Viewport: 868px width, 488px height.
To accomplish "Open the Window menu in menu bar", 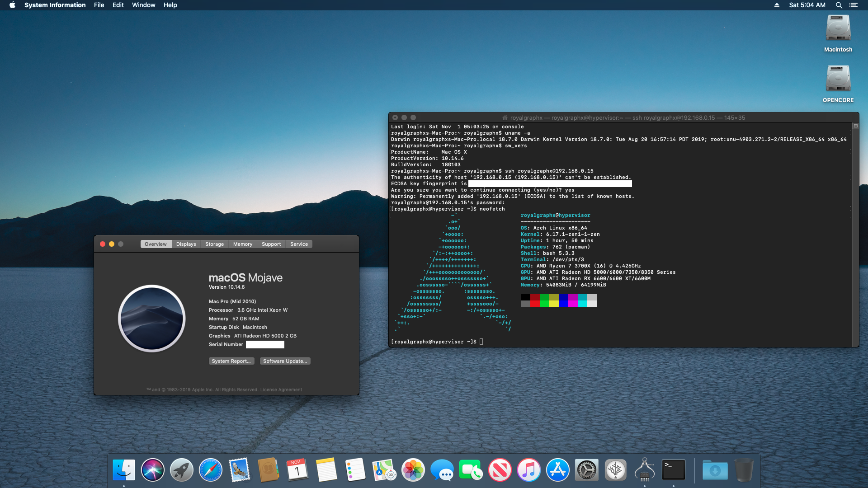I will point(143,5).
